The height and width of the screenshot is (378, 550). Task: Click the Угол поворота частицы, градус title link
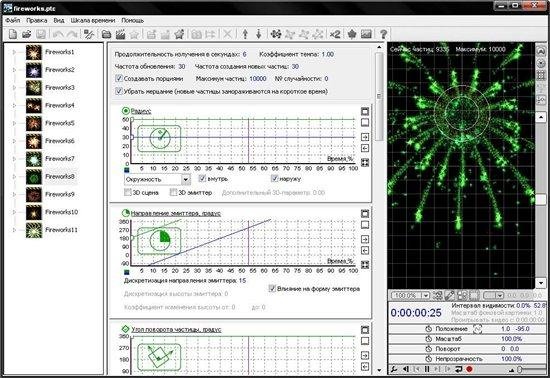[176, 330]
